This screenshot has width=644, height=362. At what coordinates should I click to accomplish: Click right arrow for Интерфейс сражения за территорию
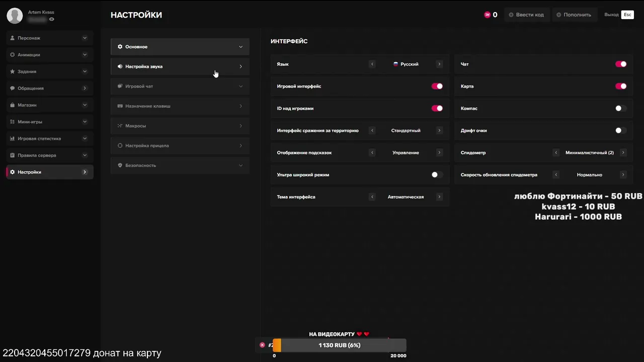[x=439, y=131]
